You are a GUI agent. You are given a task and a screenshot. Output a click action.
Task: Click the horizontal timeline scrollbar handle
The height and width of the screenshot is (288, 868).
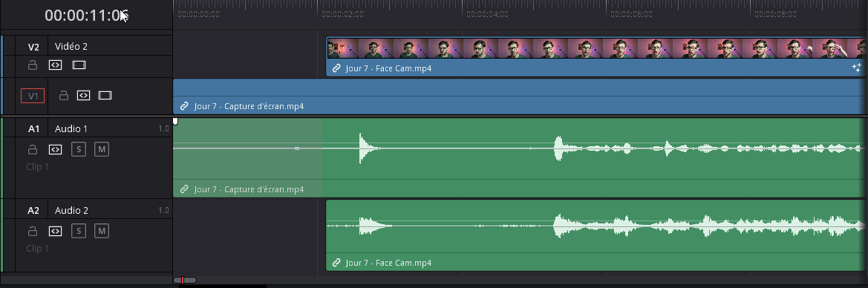[185, 281]
